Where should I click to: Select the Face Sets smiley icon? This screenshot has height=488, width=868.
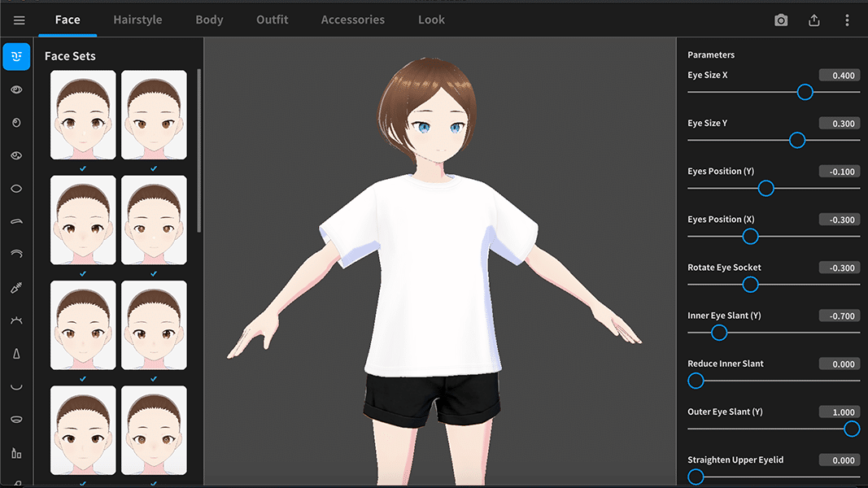click(16, 56)
